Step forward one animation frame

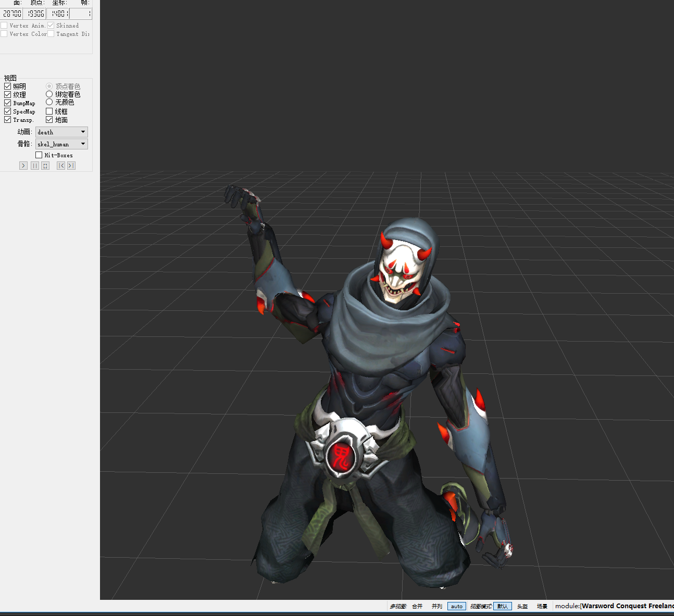point(71,166)
